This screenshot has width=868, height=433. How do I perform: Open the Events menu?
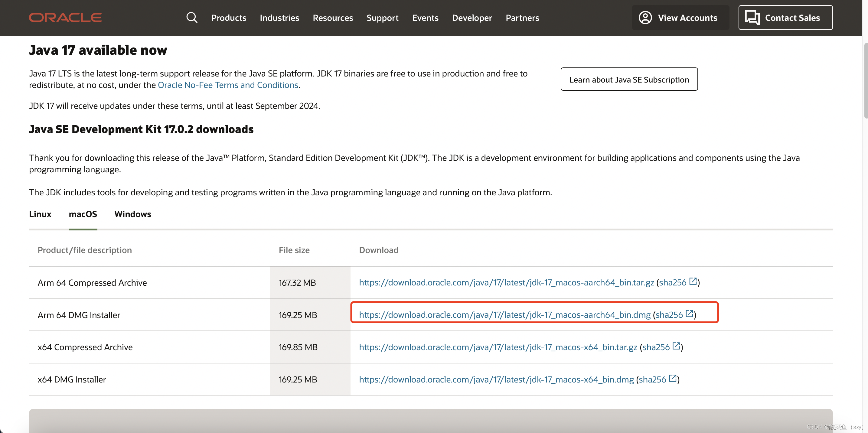[x=425, y=18]
